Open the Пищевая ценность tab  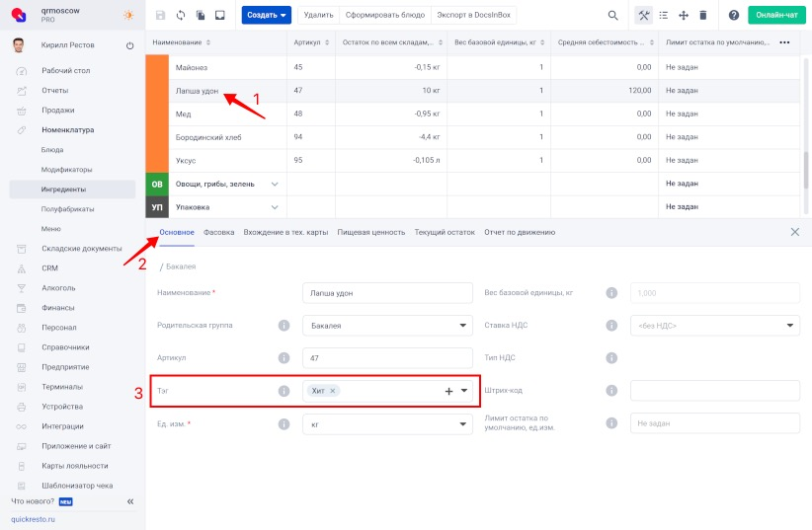point(371,232)
